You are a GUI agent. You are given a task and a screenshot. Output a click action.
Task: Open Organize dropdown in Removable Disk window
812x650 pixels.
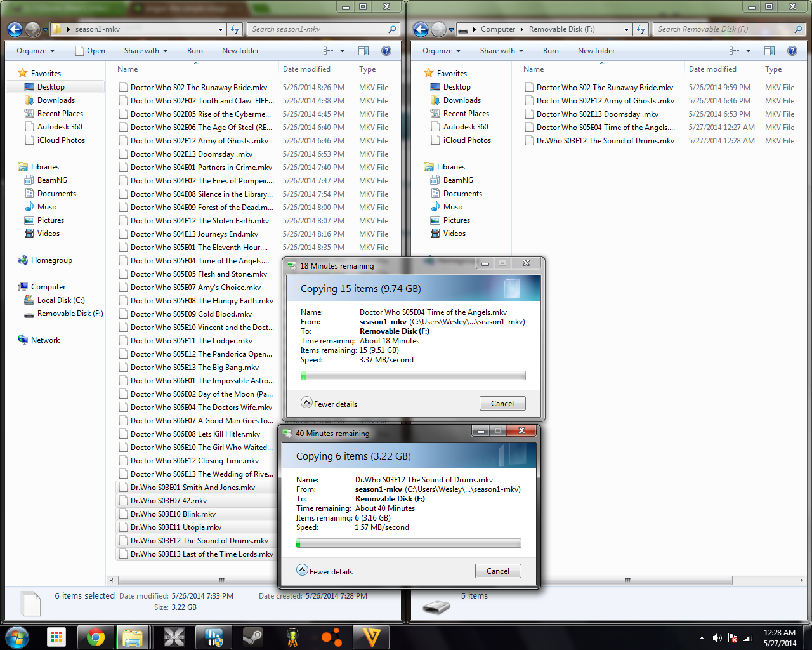pyautogui.click(x=442, y=51)
